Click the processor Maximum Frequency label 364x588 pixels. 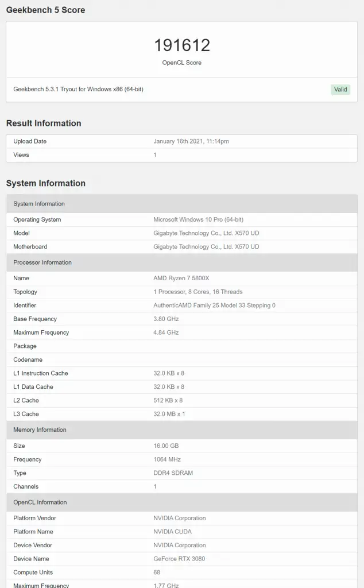pyautogui.click(x=41, y=332)
